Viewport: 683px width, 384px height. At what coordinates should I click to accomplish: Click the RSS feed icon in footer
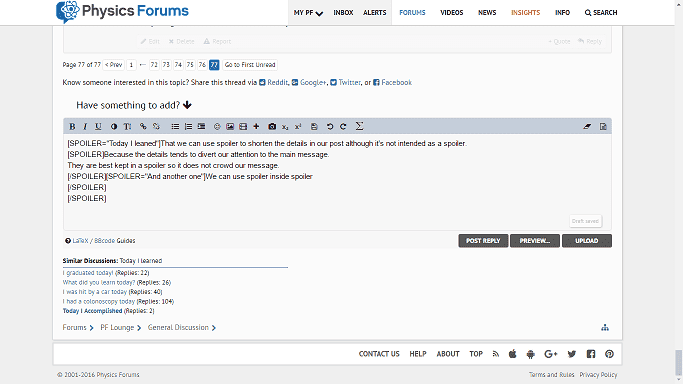496,354
